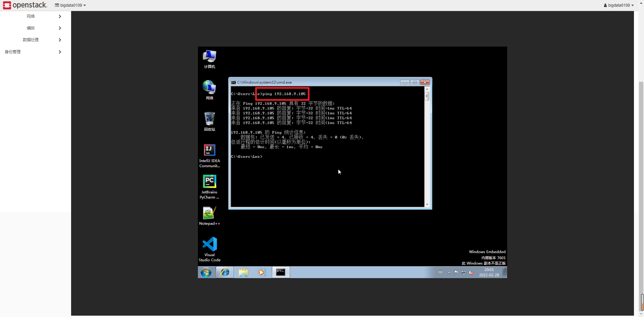Click the taskbar clock showing 20:01
The height and width of the screenshot is (317, 644).
click(x=489, y=272)
